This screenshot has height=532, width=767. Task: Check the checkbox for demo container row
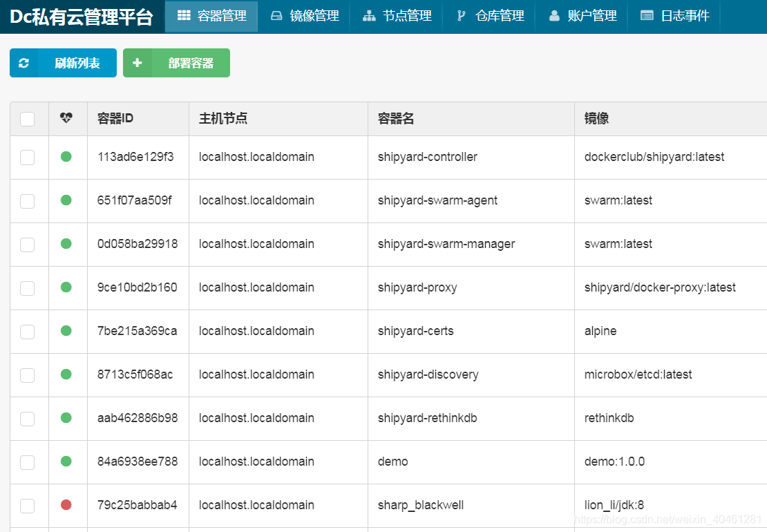28,462
